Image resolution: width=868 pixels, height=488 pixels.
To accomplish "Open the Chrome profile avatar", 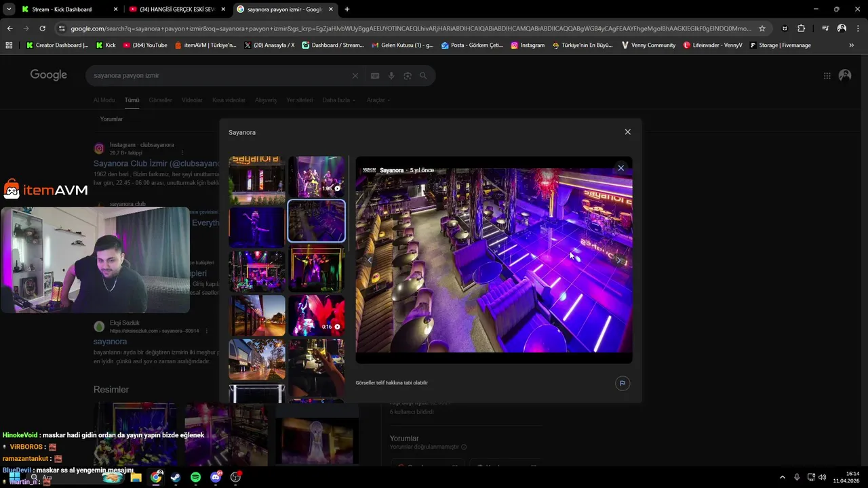I will [842, 28].
